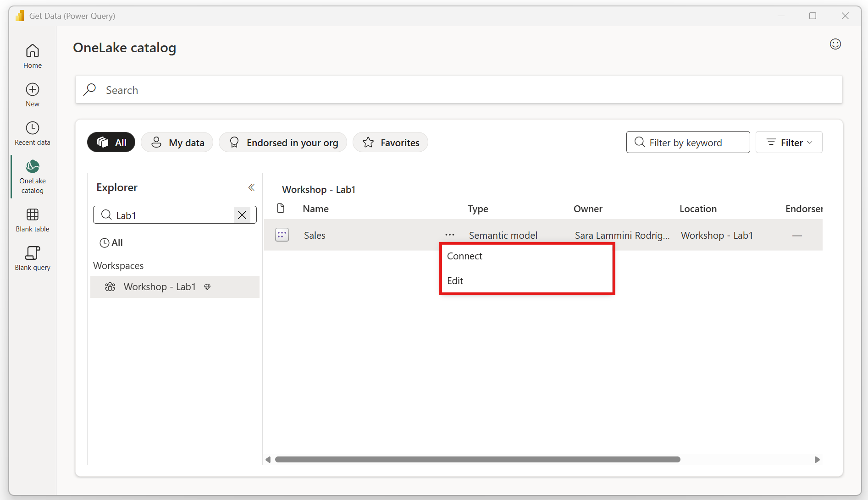The height and width of the screenshot is (500, 868).
Task: Switch to the Favorites tab
Action: click(x=390, y=143)
